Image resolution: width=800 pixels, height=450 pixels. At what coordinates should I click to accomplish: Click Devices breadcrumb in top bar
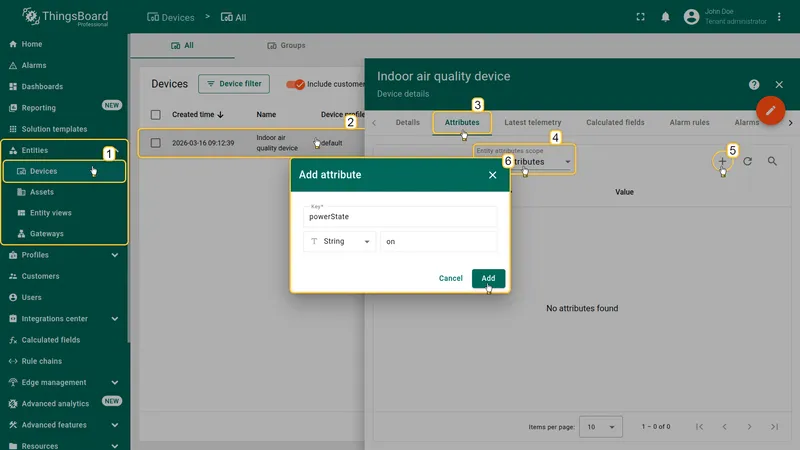point(170,17)
